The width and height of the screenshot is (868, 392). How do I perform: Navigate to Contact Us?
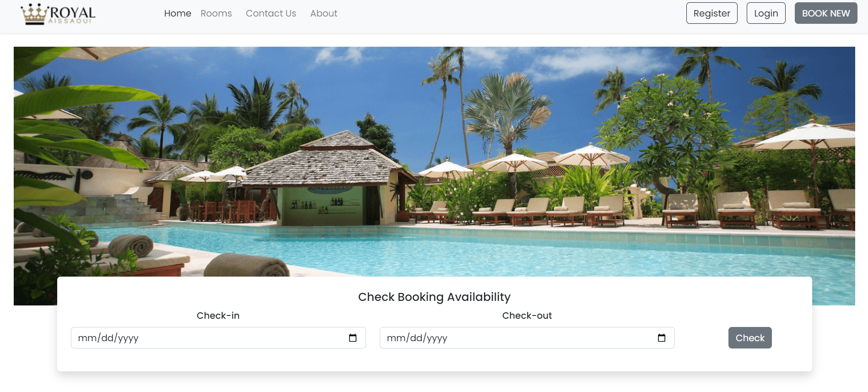tap(271, 14)
